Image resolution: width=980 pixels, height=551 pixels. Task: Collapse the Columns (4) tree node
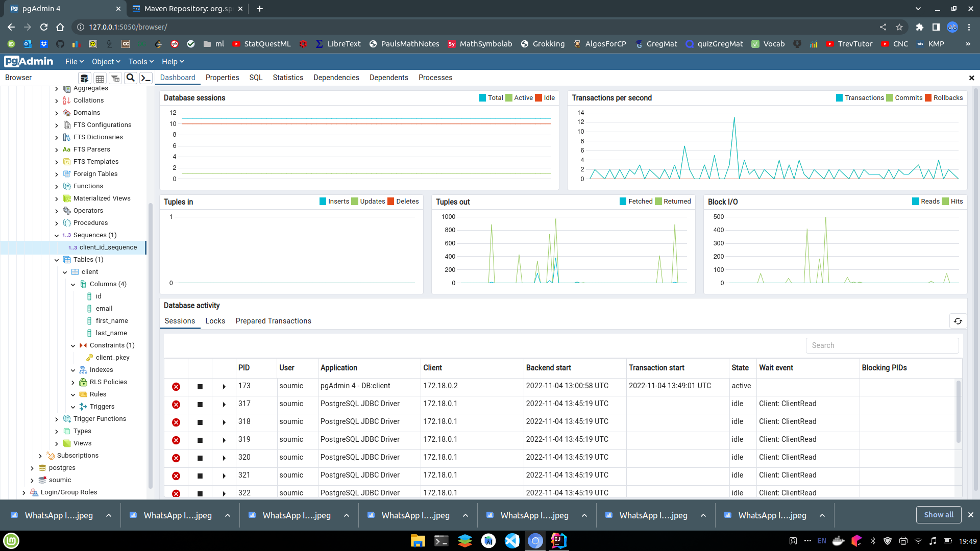[73, 285]
